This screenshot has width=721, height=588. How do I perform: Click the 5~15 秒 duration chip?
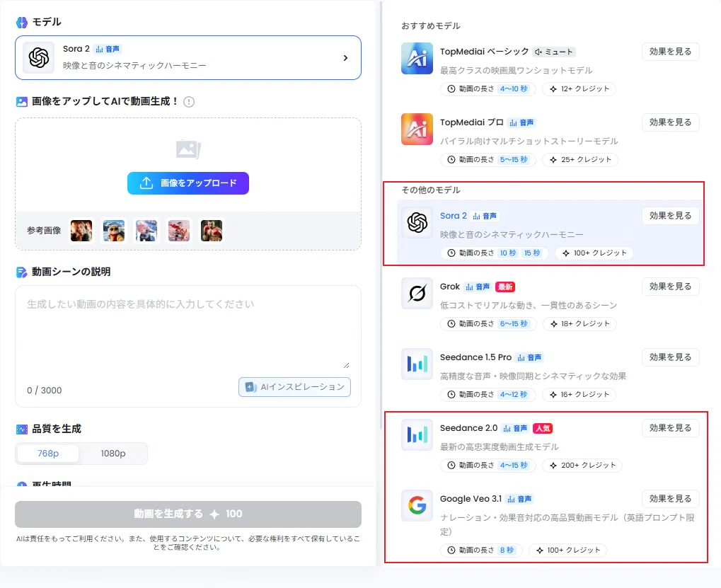[x=514, y=159]
